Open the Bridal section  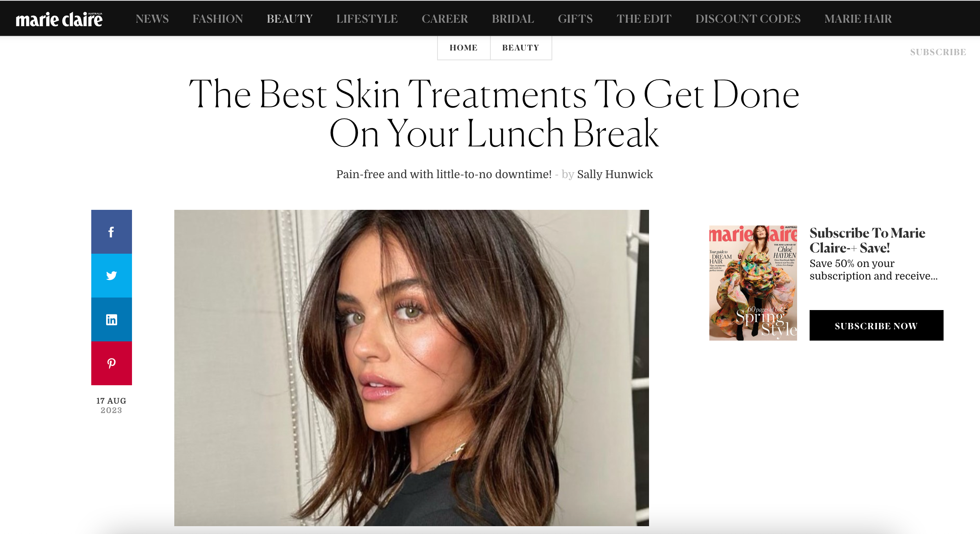coord(513,19)
